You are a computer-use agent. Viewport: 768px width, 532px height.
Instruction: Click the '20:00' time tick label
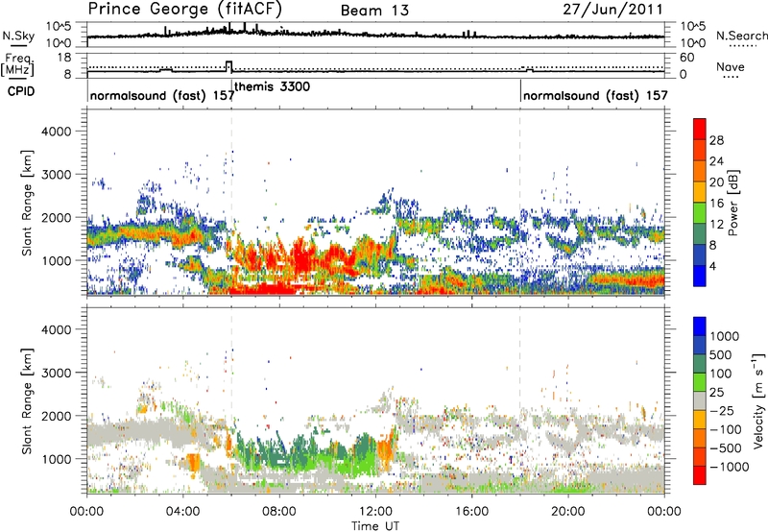tap(567, 512)
